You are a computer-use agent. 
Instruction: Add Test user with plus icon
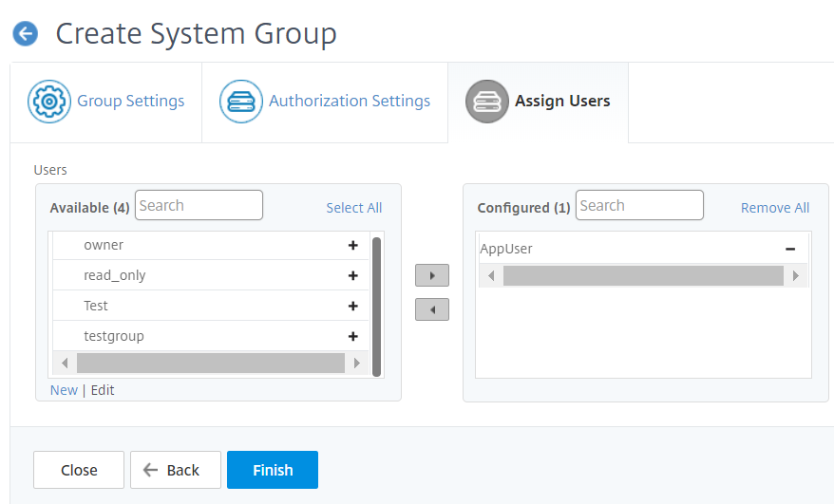point(352,306)
